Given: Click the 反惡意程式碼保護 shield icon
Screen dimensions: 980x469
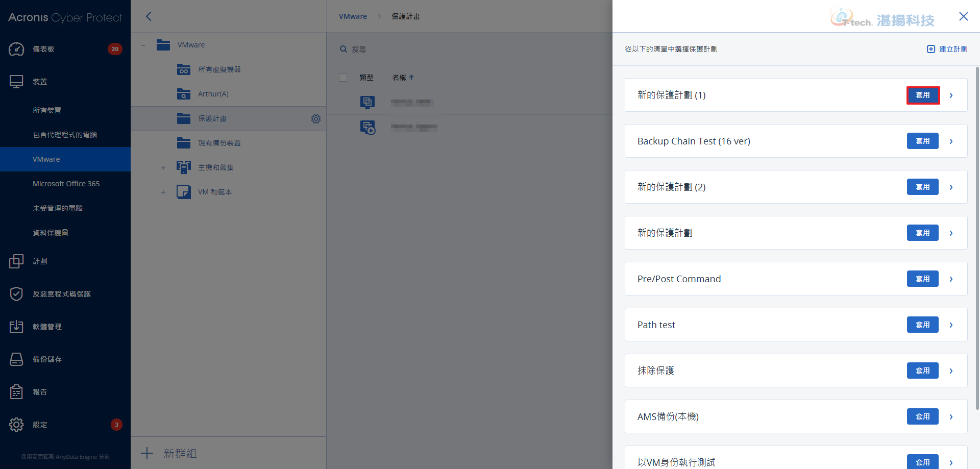Looking at the screenshot, I should 16,294.
